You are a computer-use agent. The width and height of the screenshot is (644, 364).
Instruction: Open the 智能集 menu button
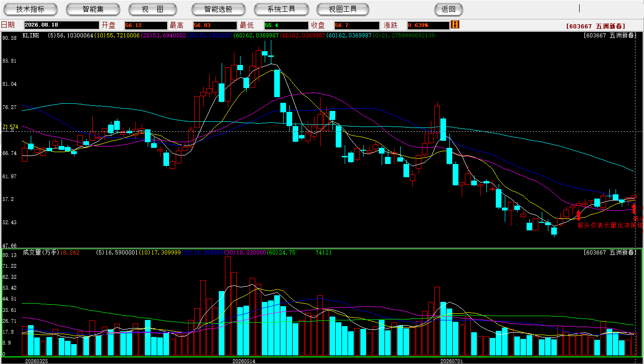click(93, 9)
